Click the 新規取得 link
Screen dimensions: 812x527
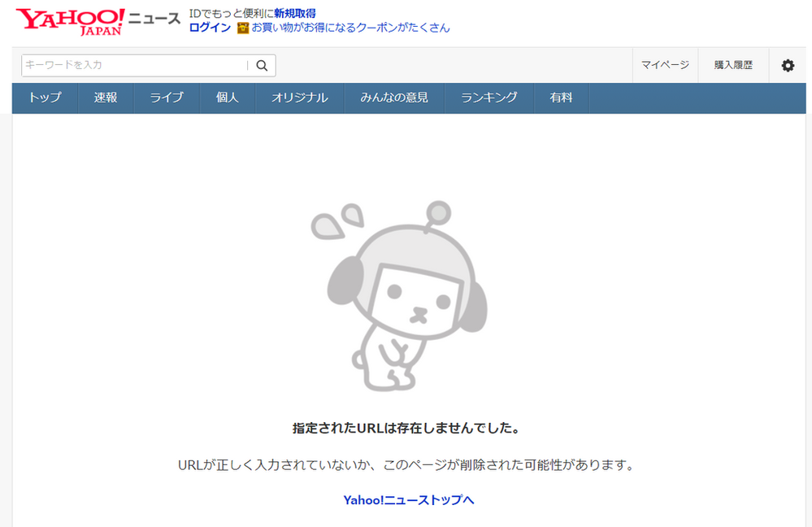[x=295, y=14]
